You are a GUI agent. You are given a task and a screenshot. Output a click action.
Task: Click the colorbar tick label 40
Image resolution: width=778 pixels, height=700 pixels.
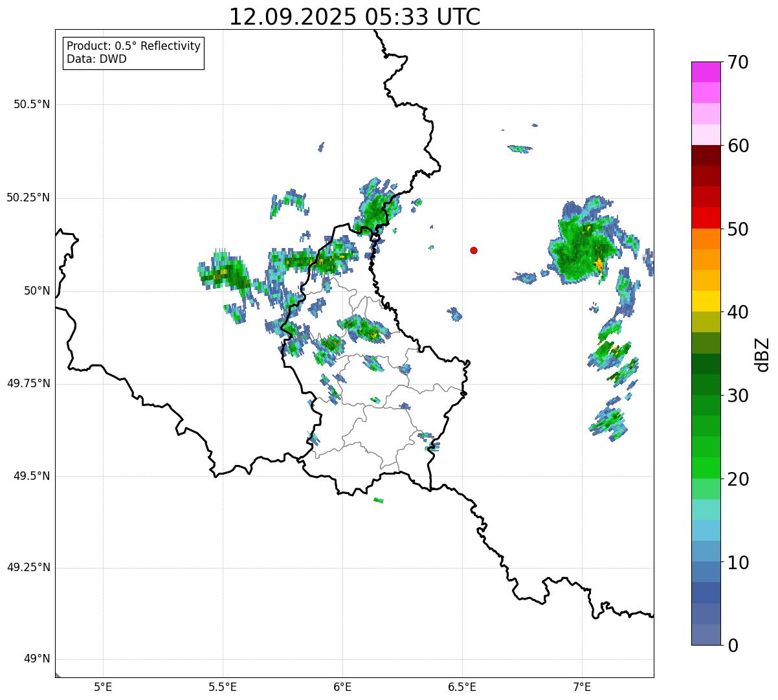pyautogui.click(x=738, y=312)
